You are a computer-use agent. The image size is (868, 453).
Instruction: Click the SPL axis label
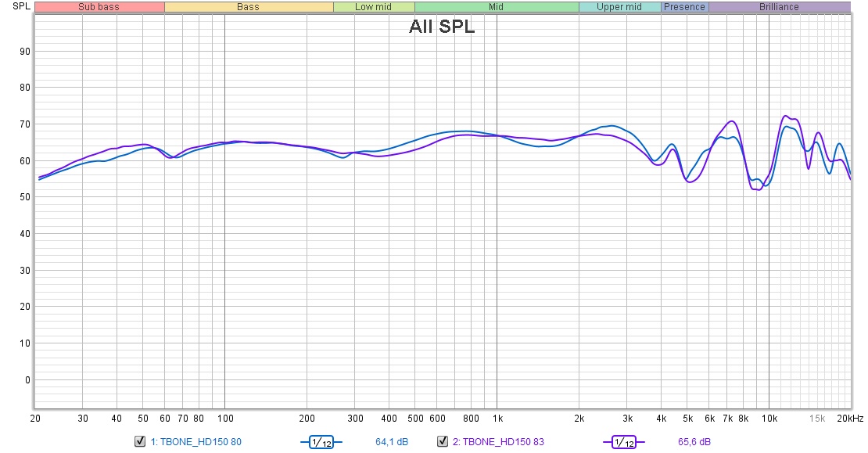pos(22,6)
